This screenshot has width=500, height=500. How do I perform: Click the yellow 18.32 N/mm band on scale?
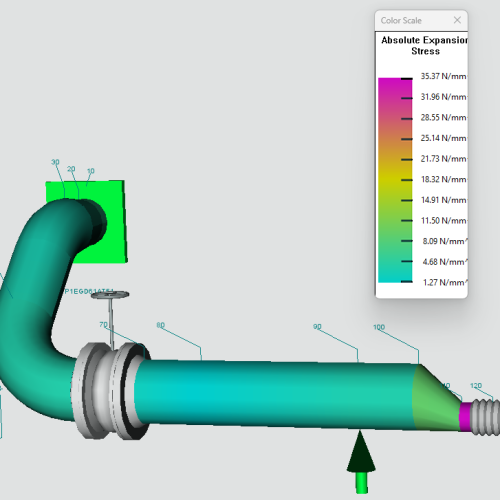point(395,180)
